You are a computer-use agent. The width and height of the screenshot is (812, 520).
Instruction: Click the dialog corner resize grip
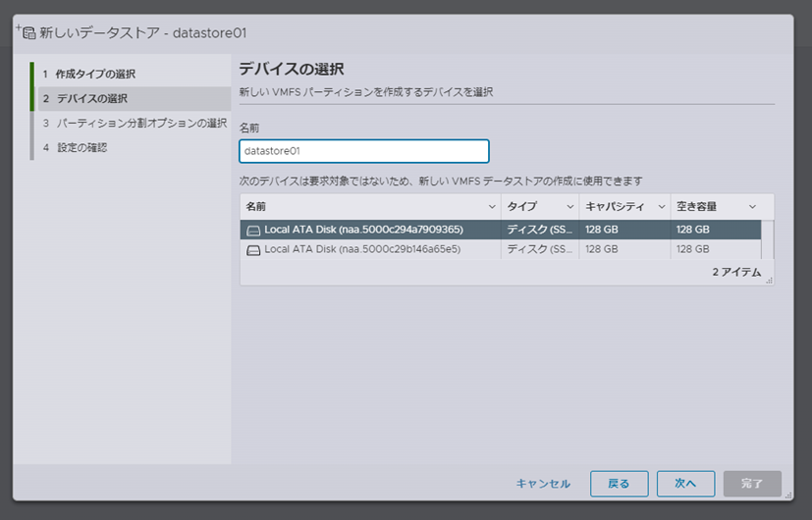[x=788, y=495]
